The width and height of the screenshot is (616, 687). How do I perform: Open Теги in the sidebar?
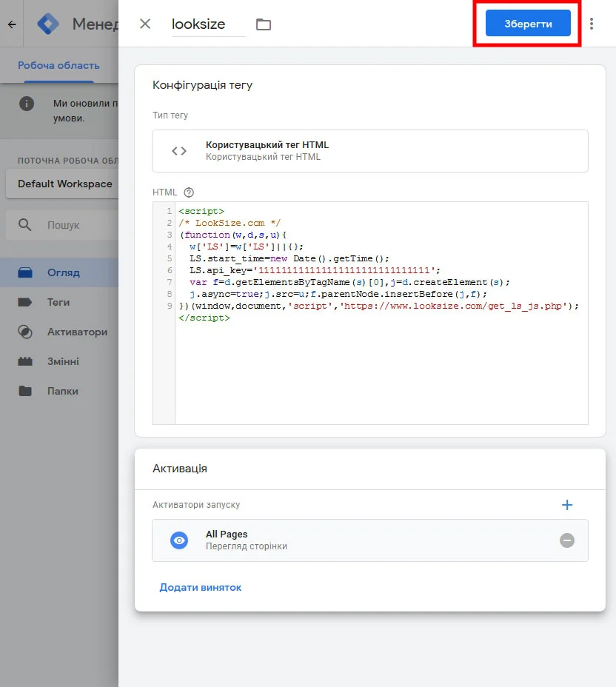(x=59, y=302)
